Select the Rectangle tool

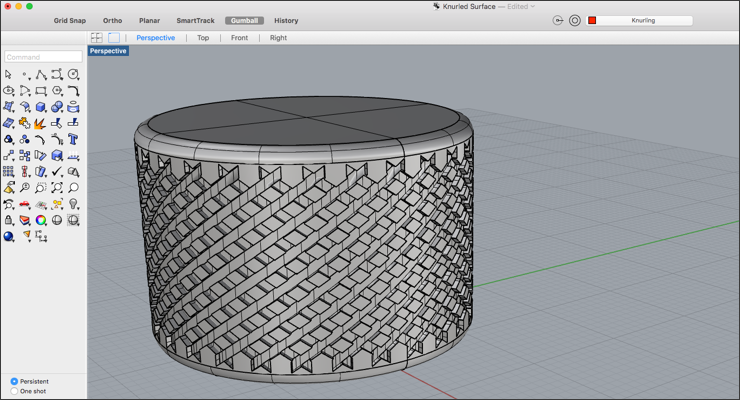coord(41,91)
